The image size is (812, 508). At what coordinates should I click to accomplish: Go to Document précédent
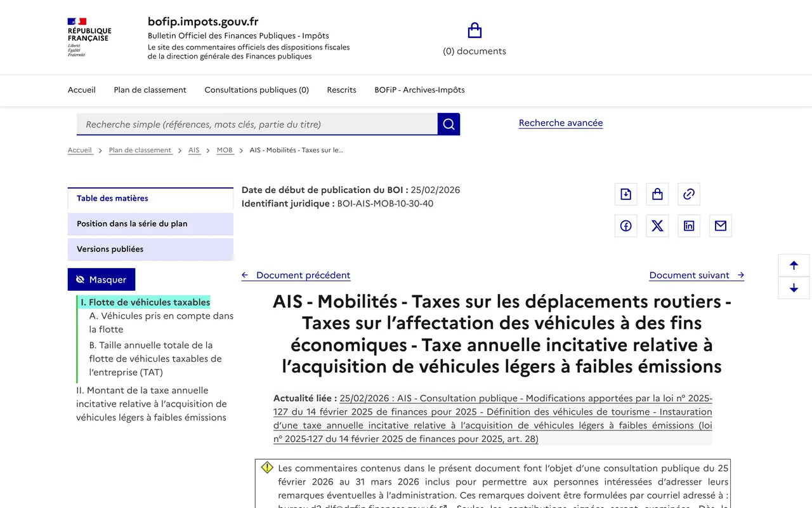[296, 275]
